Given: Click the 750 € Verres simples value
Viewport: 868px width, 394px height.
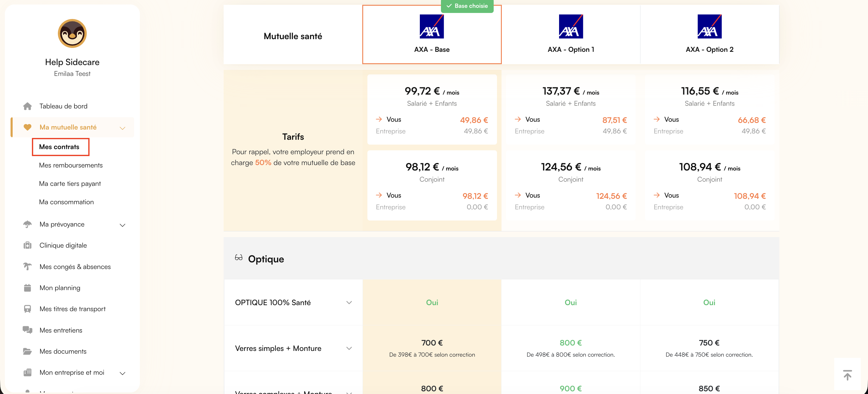Looking at the screenshot, I should [x=709, y=343].
